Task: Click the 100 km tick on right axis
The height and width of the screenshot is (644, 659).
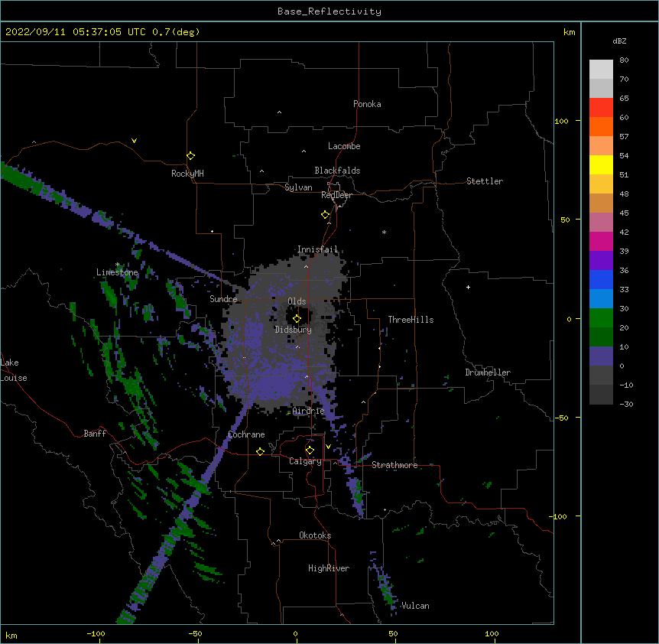Action: click(561, 121)
